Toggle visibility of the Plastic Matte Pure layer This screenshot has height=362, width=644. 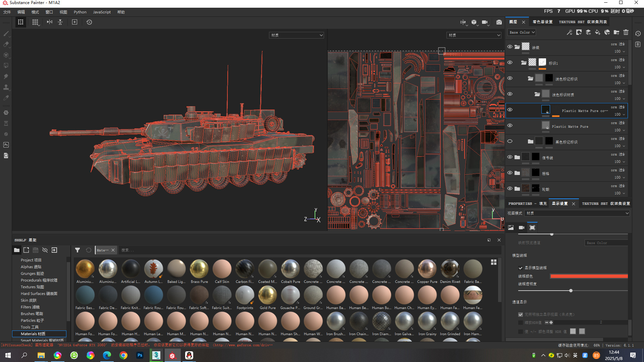(510, 126)
